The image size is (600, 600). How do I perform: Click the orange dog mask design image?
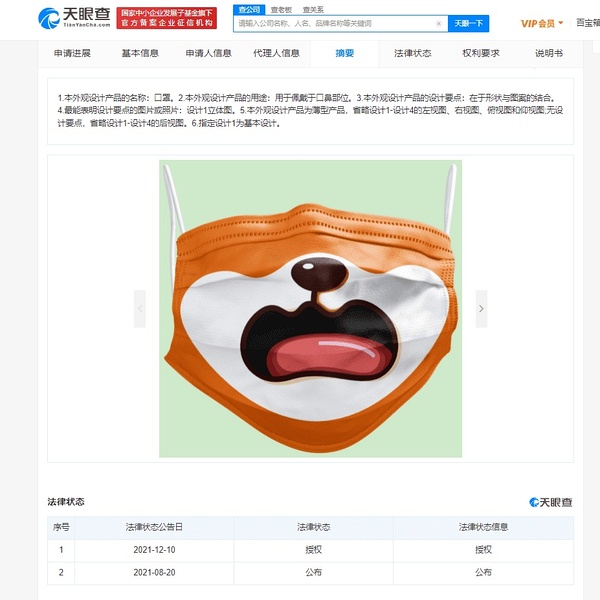coord(310,308)
